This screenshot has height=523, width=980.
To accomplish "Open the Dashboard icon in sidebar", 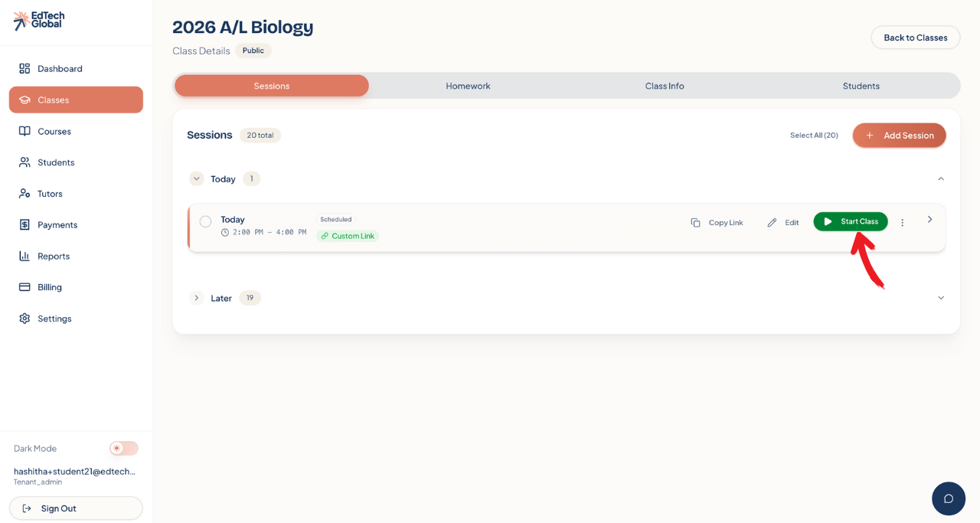I will [24, 69].
